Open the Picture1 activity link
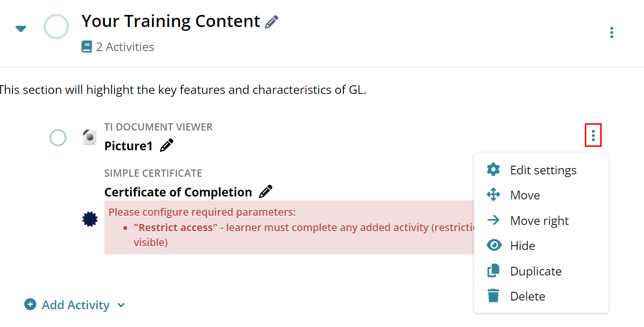The width and height of the screenshot is (644, 327). (x=128, y=146)
